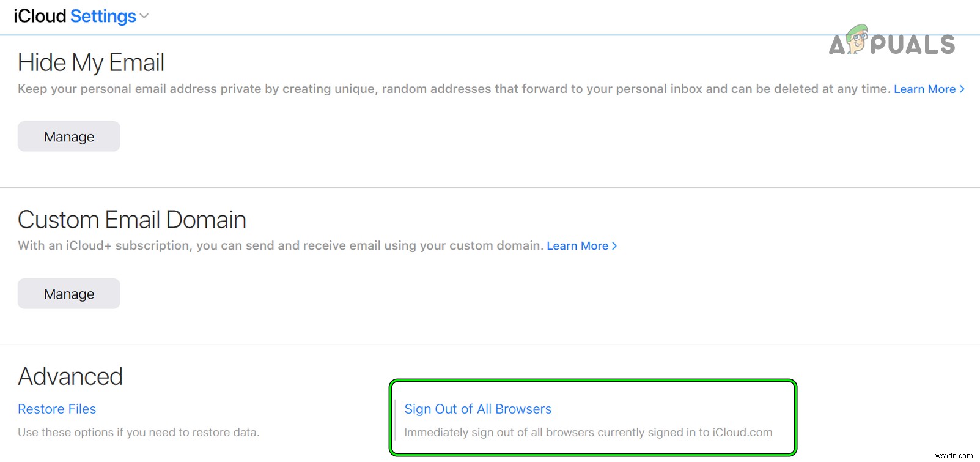Click the iCloud title text
This screenshot has width=980, height=462.
click(40, 17)
